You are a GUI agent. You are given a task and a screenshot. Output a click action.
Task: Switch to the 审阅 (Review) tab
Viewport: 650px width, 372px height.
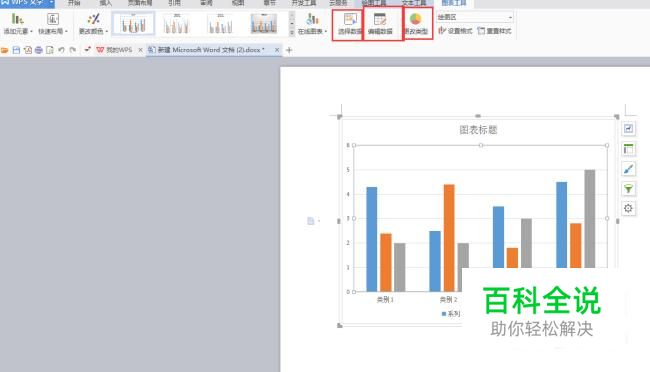point(206,3)
